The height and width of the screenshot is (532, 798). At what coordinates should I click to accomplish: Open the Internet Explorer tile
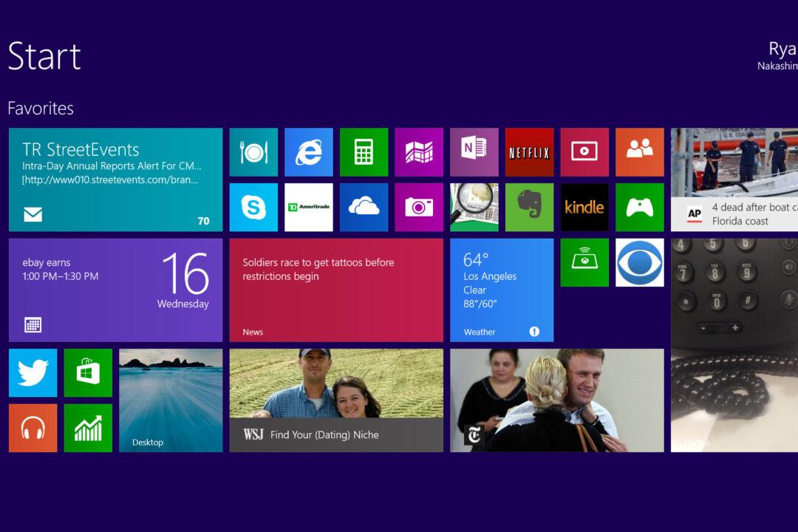click(309, 152)
